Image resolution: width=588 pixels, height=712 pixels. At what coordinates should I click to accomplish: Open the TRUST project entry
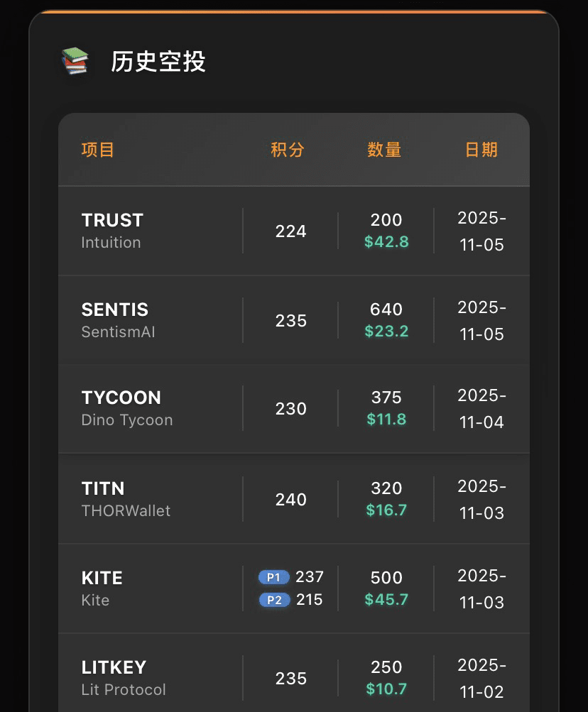pos(112,220)
